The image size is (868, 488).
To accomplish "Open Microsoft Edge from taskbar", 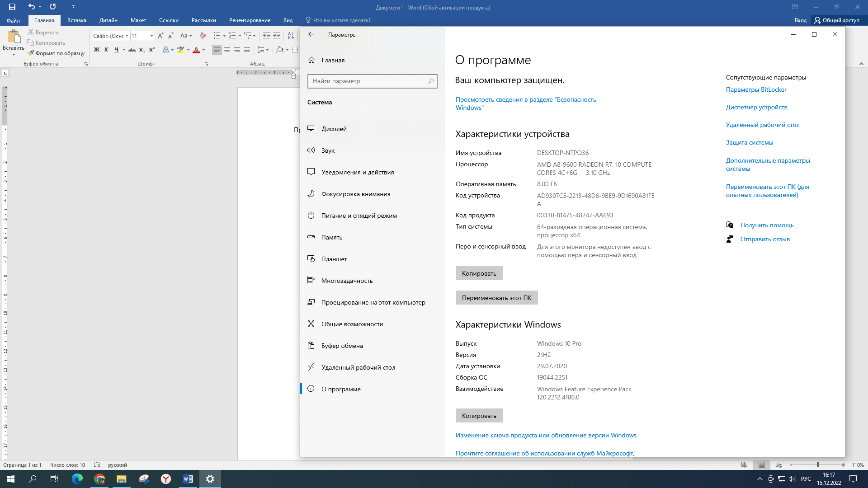I will [x=77, y=479].
